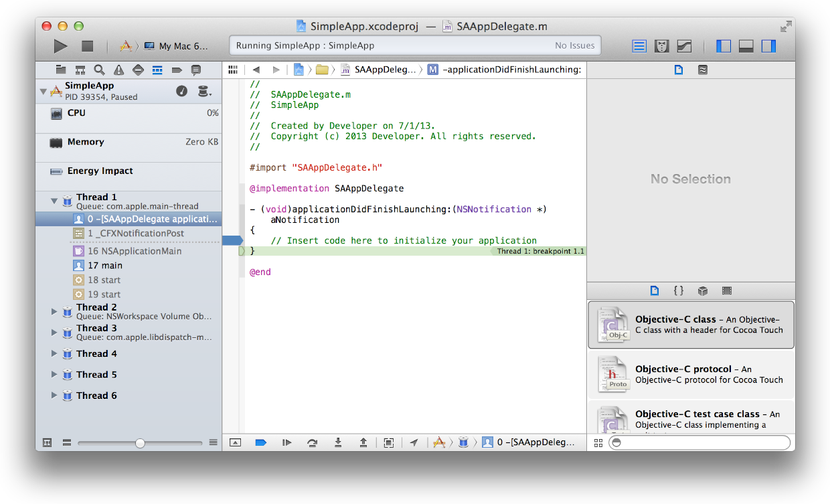Toggle the bottom debug area

tap(746, 46)
